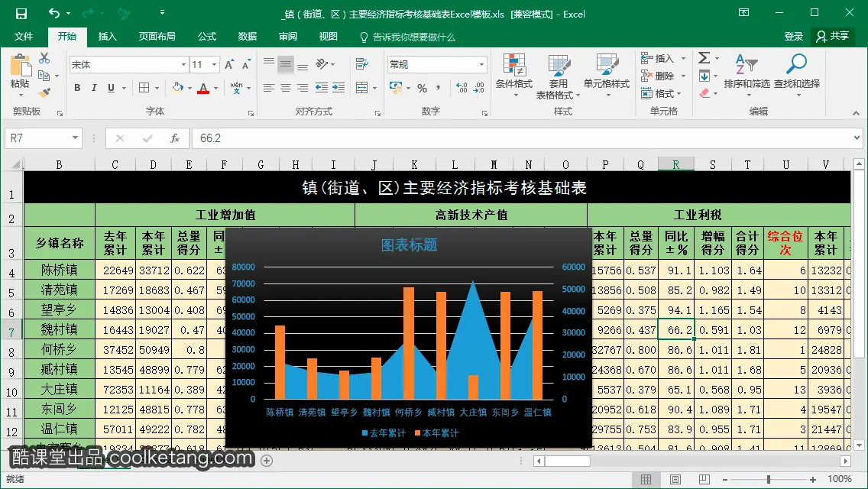Expand the formula bar
The image size is (868, 489).
[857, 138]
